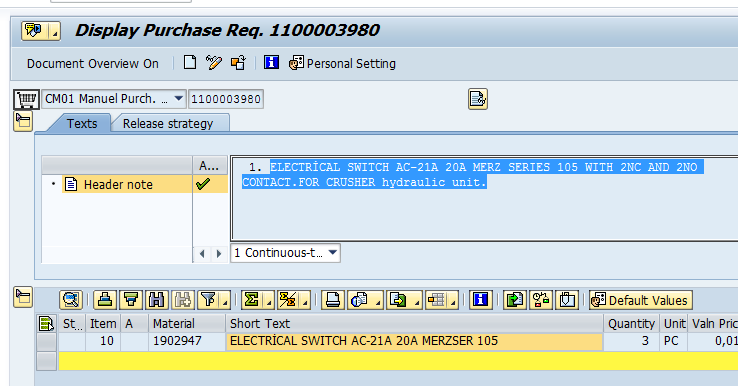Viewport: 738px width, 386px height.
Task: Click inside the header note text editor
Action: (485, 199)
